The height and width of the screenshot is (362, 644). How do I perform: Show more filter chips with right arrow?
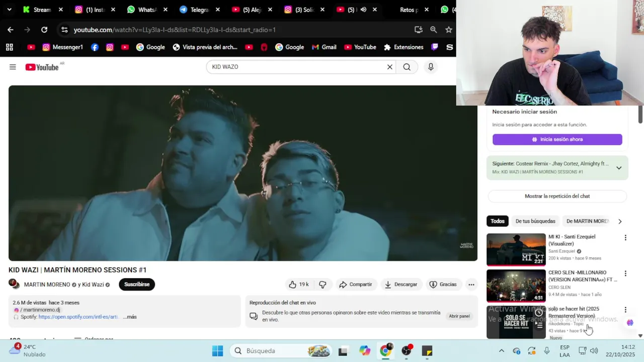(620, 221)
